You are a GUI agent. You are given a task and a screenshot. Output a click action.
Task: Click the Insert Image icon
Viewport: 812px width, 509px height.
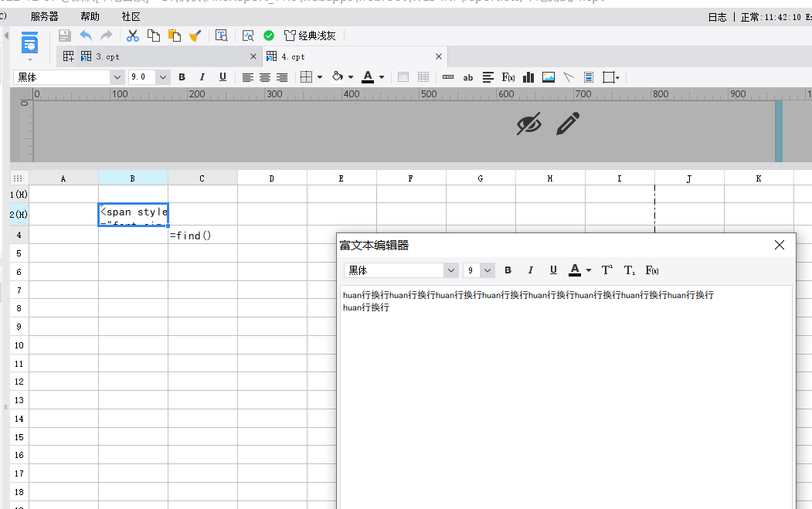point(549,77)
